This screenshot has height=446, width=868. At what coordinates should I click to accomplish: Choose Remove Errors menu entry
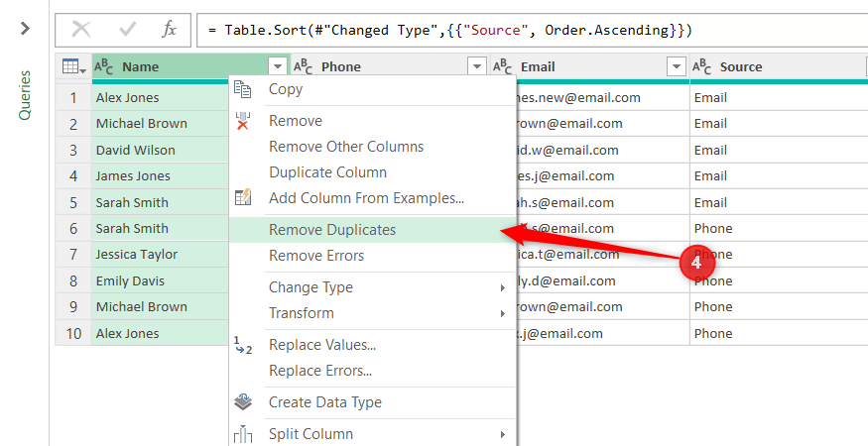tap(373, 256)
